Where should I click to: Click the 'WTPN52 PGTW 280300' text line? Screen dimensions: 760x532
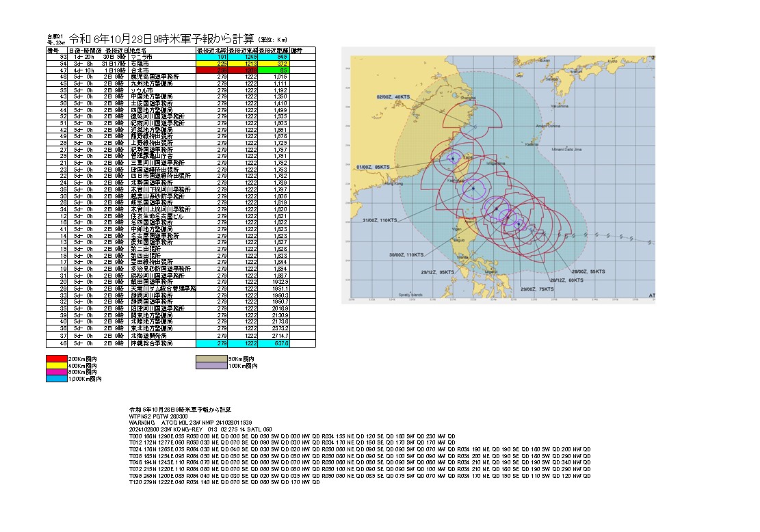pyautogui.click(x=159, y=416)
